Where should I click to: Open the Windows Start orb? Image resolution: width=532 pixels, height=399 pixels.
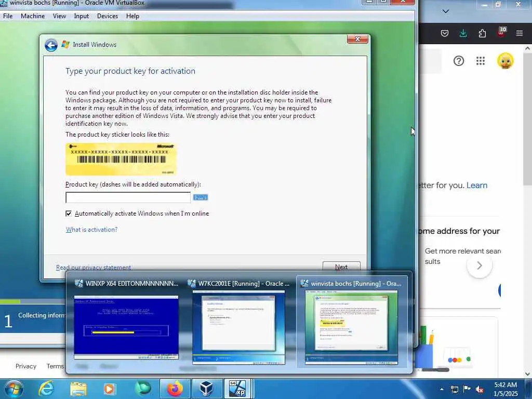coord(14,389)
